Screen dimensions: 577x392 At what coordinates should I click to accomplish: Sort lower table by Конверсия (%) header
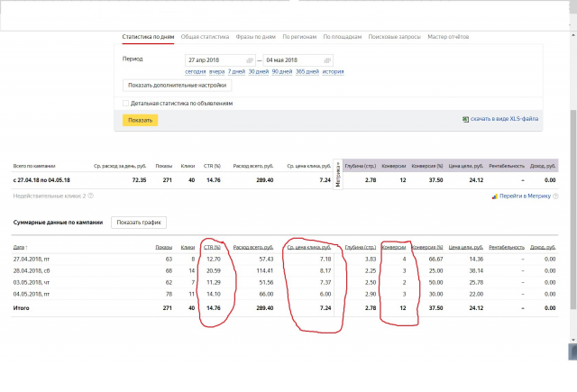click(x=427, y=248)
